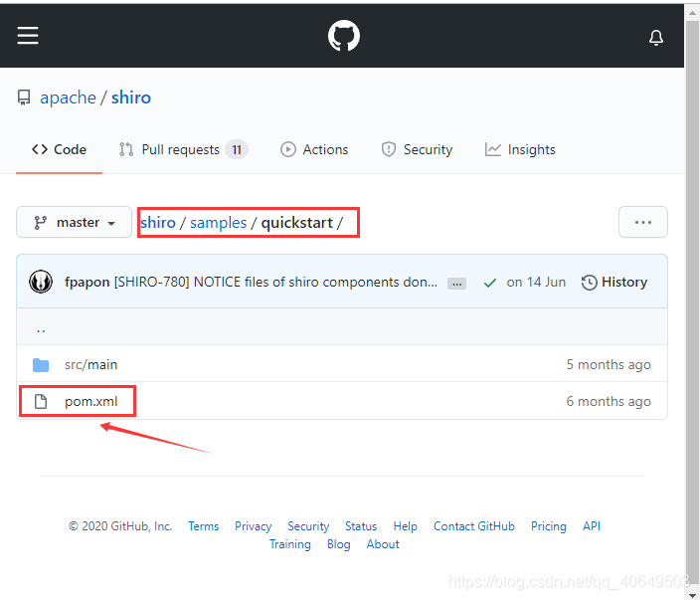Open the API footer link
700x600 pixels.
[x=591, y=526]
